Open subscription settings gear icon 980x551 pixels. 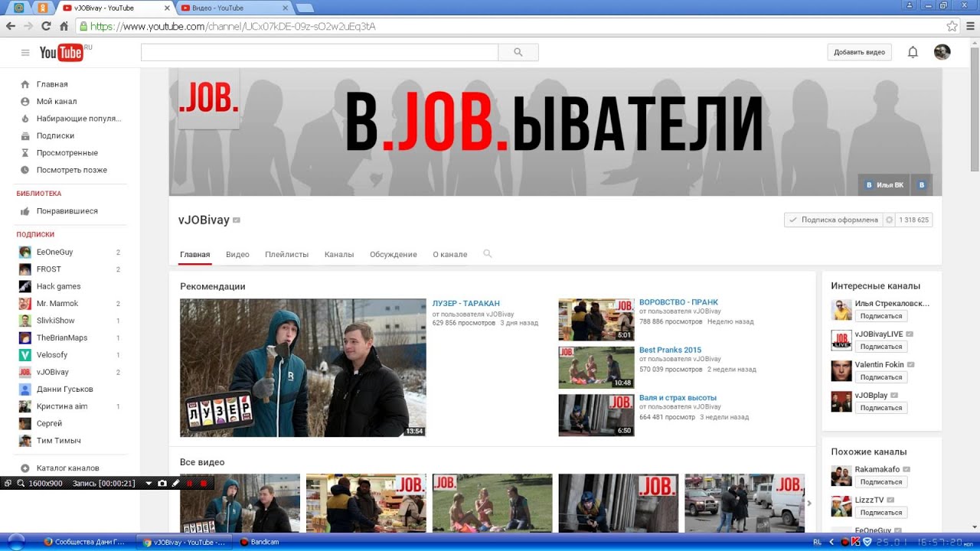[x=889, y=220]
